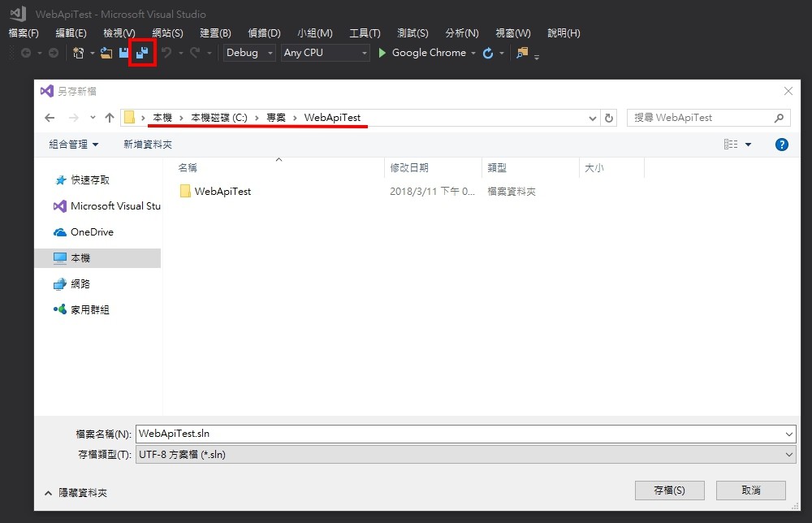Click the search magnifier icon
812x523 pixels.
click(779, 118)
